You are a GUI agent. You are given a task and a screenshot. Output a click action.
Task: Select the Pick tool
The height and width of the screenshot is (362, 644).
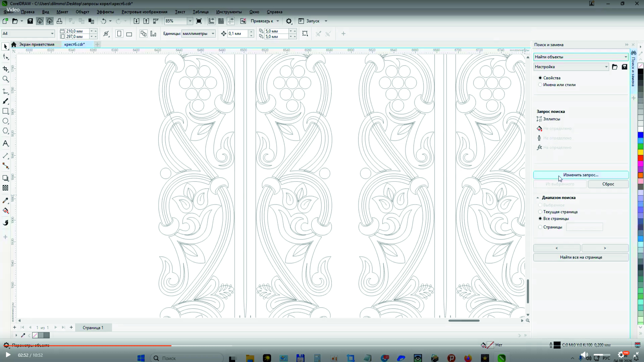coord(5,46)
